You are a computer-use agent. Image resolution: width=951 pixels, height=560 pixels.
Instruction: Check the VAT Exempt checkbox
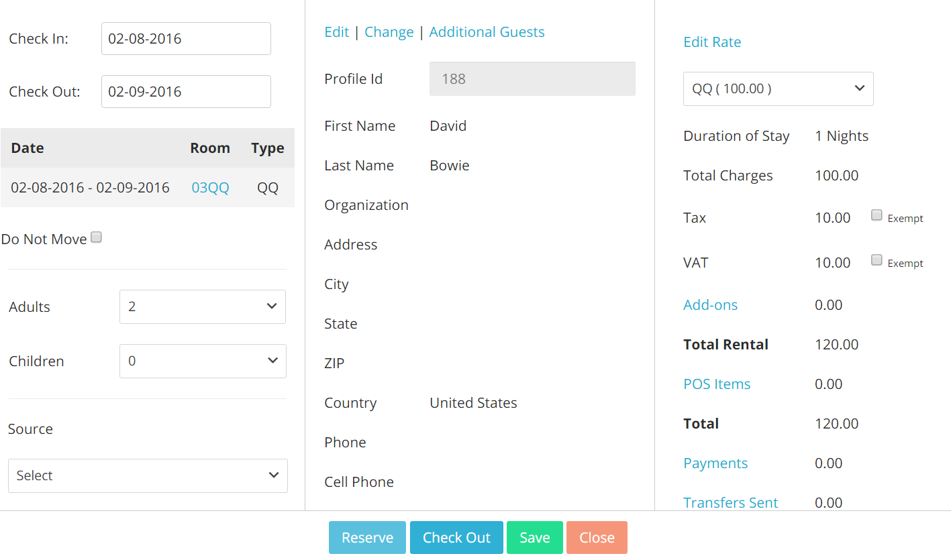[877, 260]
